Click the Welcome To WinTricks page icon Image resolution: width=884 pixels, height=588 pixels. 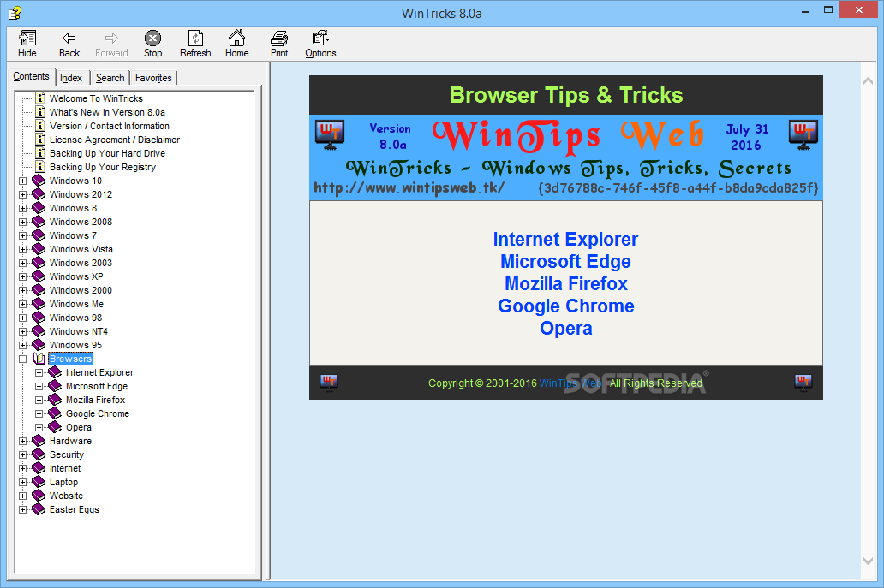click(40, 98)
